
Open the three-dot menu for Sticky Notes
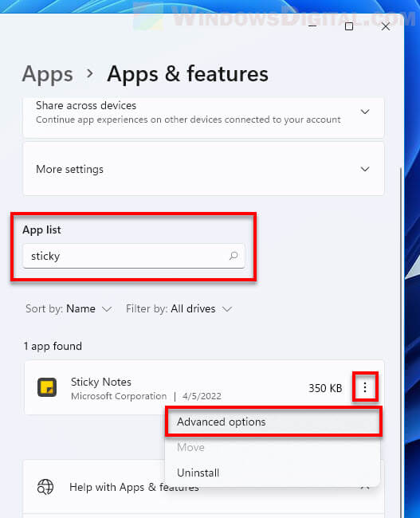point(365,387)
